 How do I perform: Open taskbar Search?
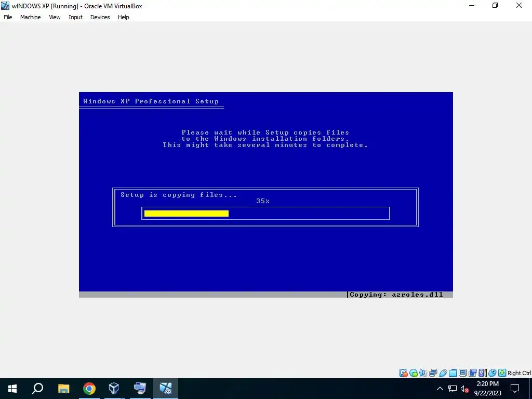pos(37,389)
